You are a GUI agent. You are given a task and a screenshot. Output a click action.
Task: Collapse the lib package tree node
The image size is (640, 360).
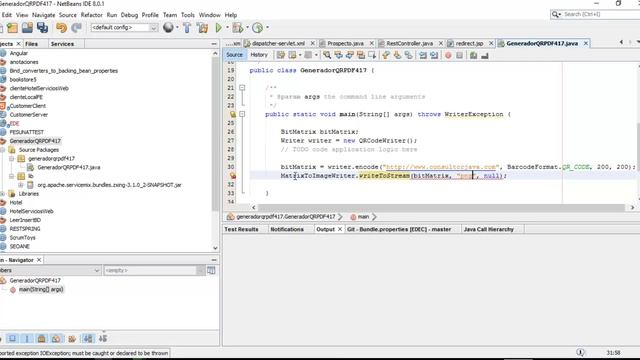(11, 176)
